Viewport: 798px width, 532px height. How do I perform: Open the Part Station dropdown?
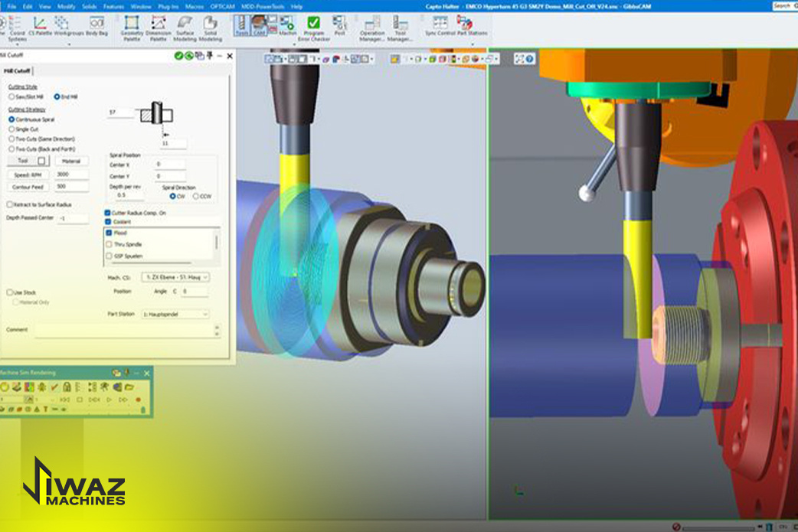(x=175, y=315)
